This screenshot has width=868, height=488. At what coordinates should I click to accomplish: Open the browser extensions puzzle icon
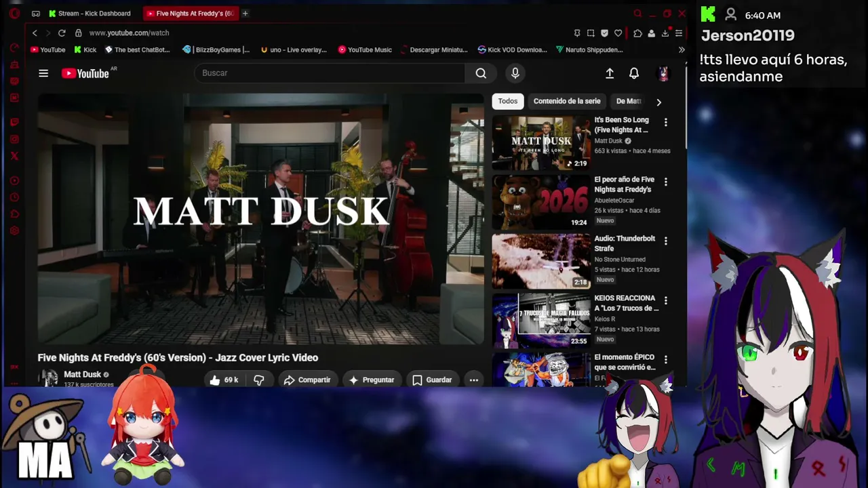pos(637,33)
